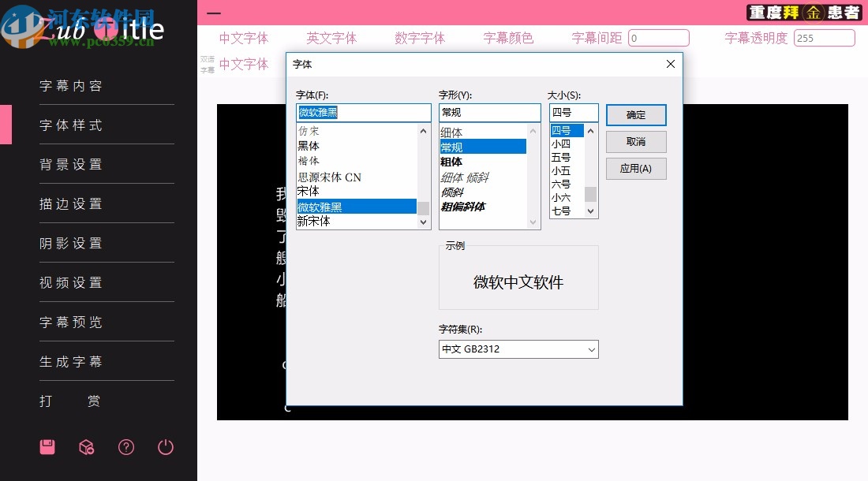Screen dimensions: 868x481
Task: Select 小四 in the 大小 size list
Action: pyautogui.click(x=560, y=146)
